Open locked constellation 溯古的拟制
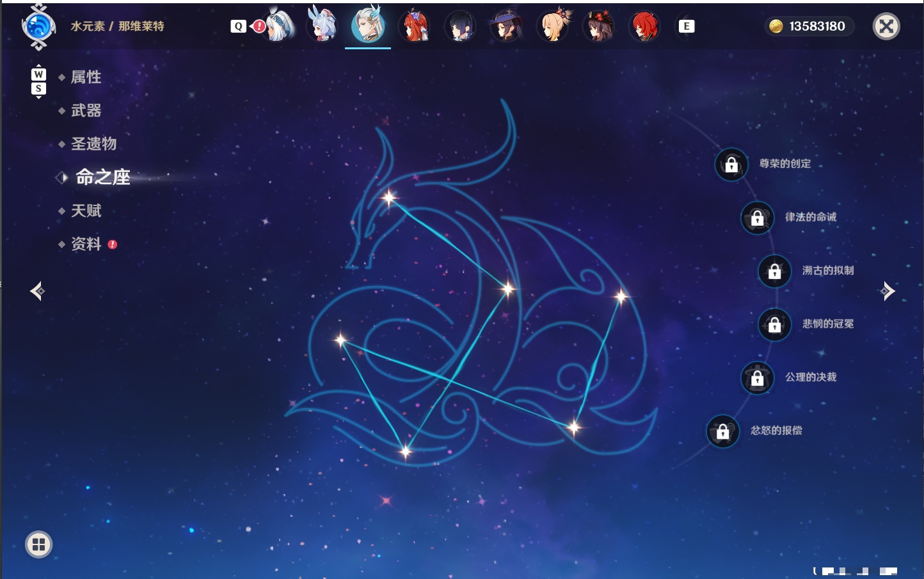924x579 pixels. click(x=774, y=271)
